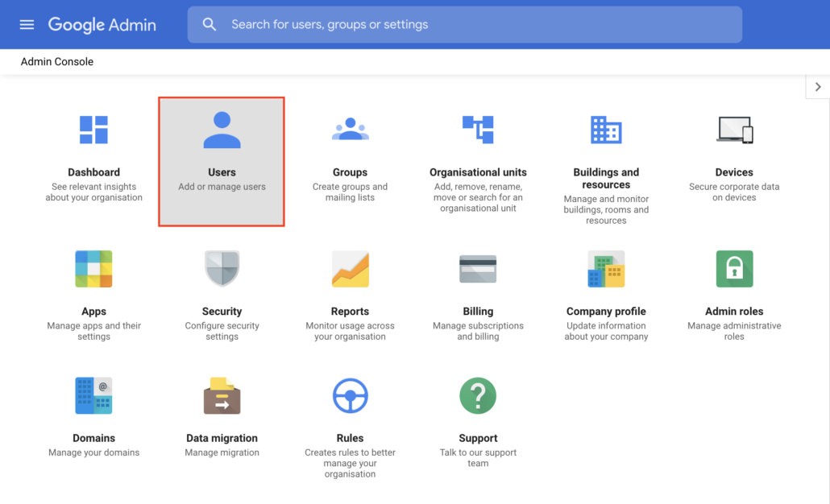Screen dimensions: 830x504
Task: Click the Company profile title
Action: [606, 312]
